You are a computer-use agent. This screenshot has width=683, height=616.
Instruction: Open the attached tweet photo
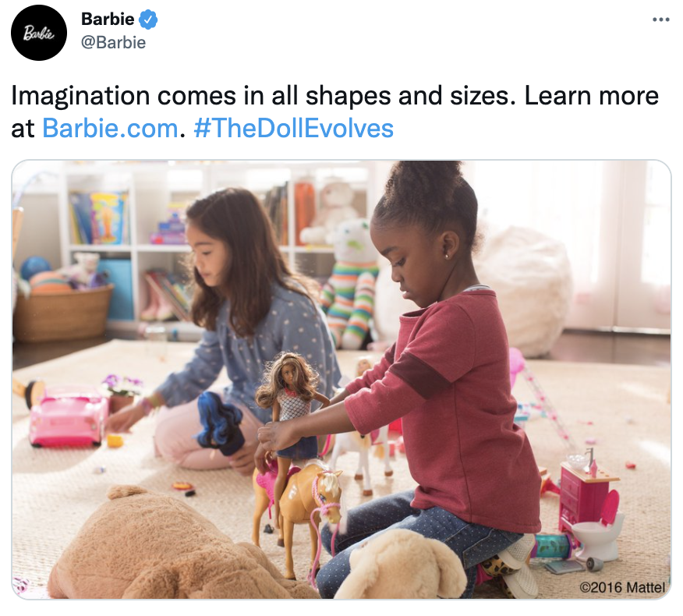(341, 380)
